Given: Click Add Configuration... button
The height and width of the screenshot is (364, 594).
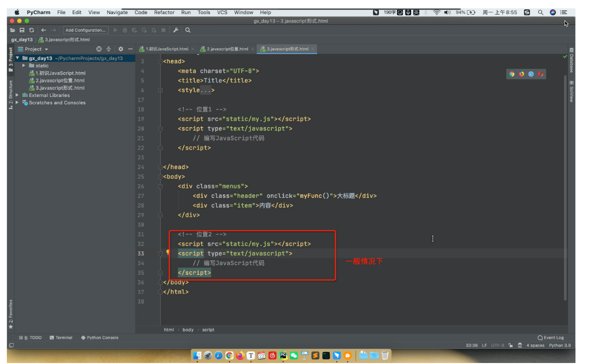Looking at the screenshot, I should tap(85, 30).
